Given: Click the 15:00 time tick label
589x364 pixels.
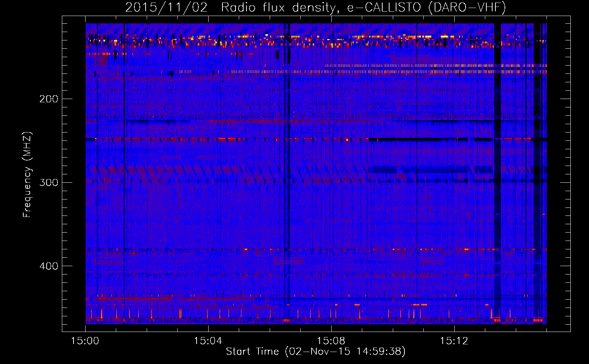Looking at the screenshot, I should click(85, 341).
